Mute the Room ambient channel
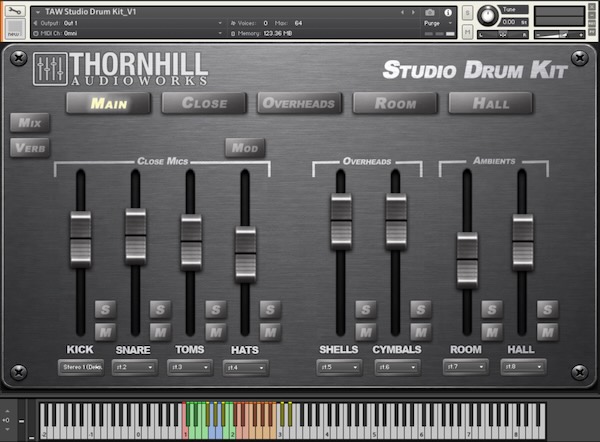Screen dimensions: 600x442 [x=492, y=332]
